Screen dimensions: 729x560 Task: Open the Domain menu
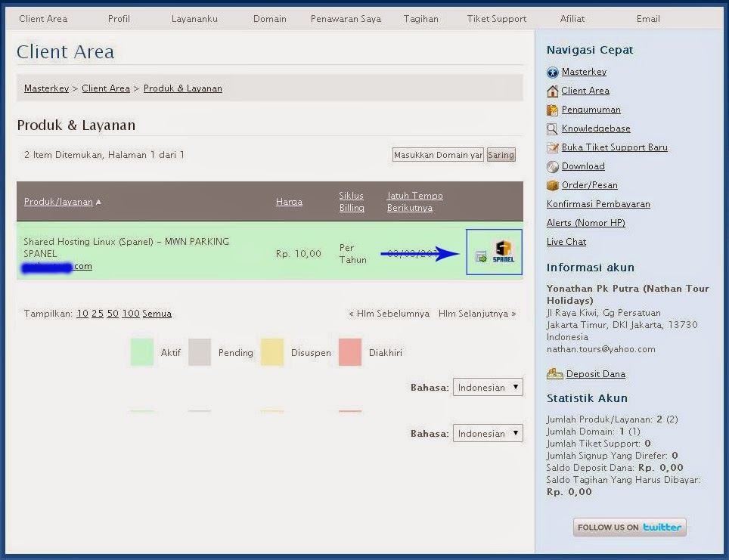270,19
